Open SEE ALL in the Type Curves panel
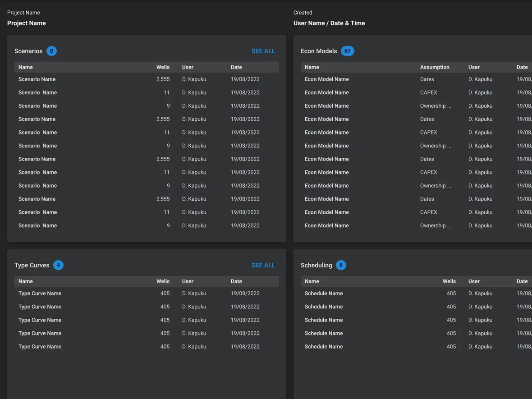Screen dimensions: 532x399 click(263, 265)
